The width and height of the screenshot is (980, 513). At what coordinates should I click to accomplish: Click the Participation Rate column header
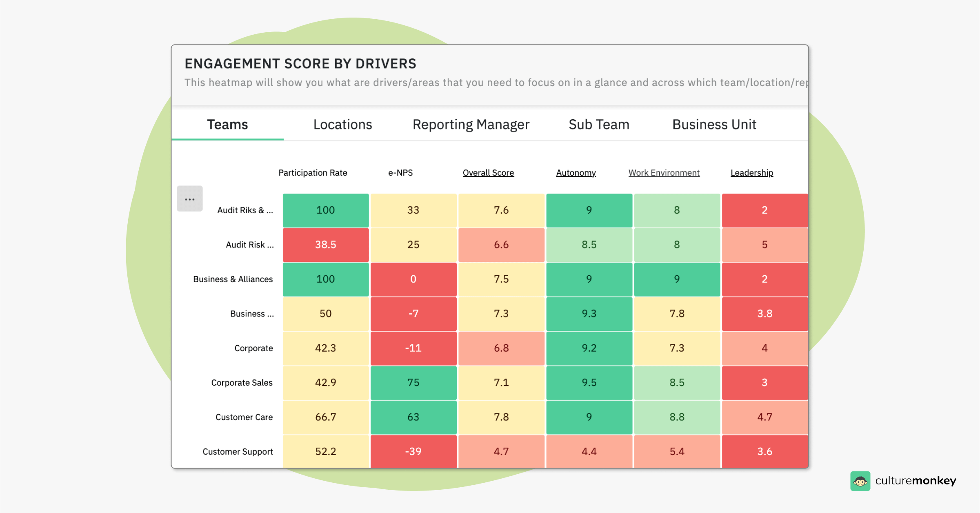pos(313,172)
